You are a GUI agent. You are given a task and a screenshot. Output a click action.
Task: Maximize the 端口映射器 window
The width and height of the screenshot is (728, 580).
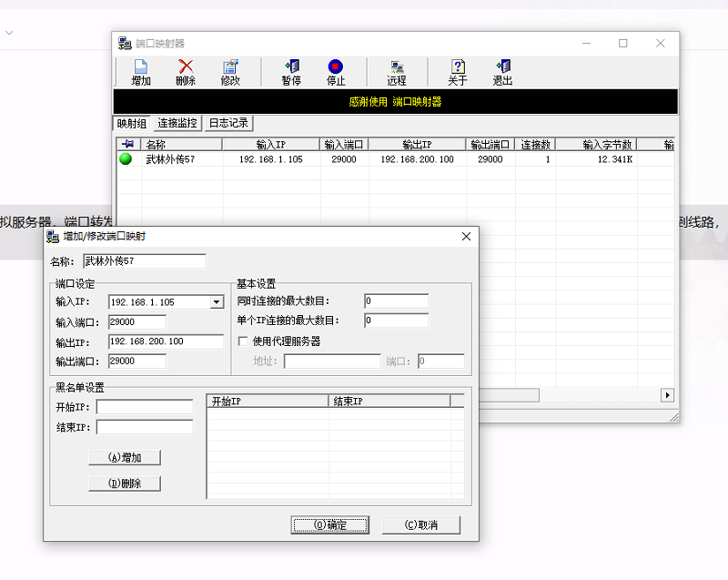[623, 43]
